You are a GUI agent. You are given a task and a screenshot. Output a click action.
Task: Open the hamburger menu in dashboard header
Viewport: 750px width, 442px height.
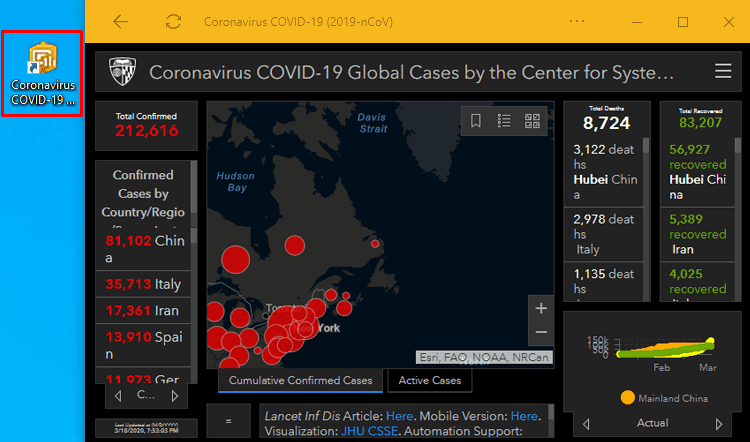(723, 71)
